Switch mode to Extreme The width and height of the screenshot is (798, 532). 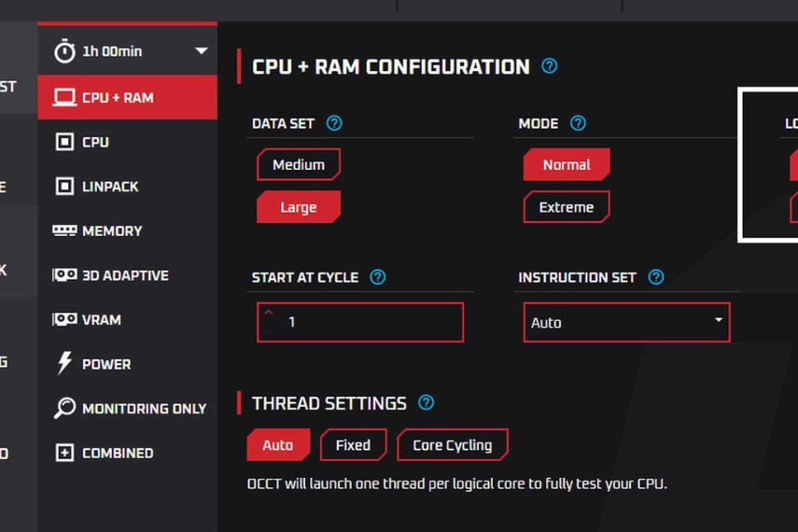(566, 207)
